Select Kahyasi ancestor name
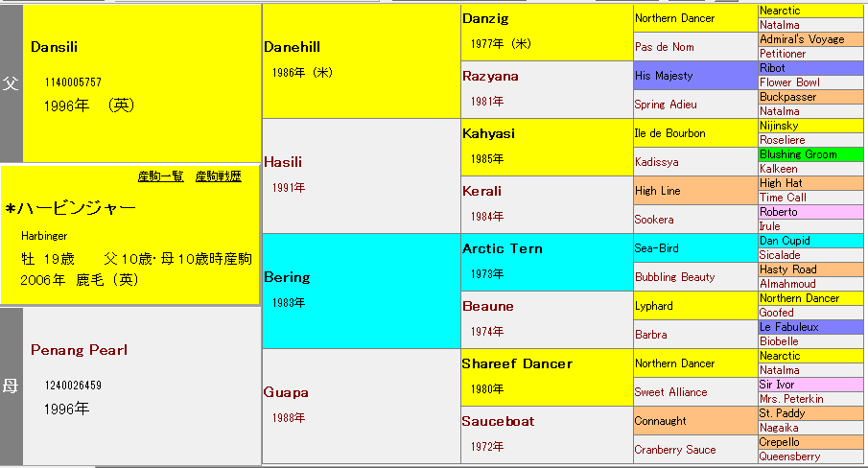868x468 pixels. pos(488,133)
